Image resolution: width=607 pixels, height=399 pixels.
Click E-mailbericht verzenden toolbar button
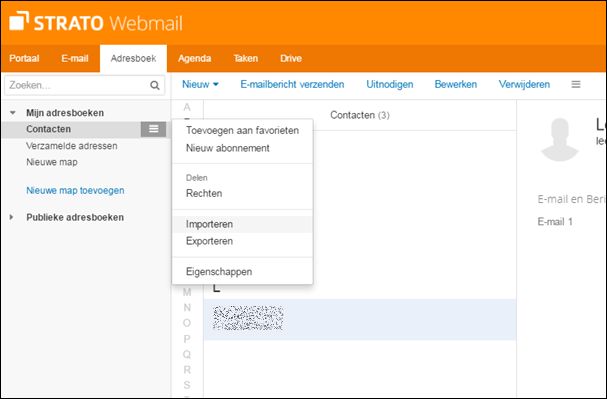(292, 84)
